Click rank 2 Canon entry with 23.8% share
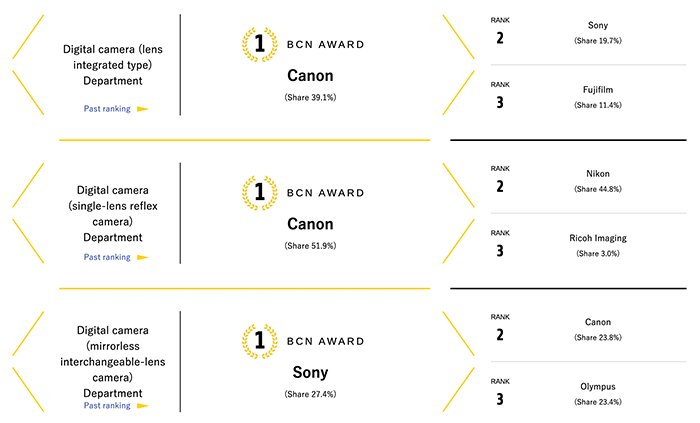Image resolution: width=700 pixels, height=423 pixels. (x=599, y=329)
